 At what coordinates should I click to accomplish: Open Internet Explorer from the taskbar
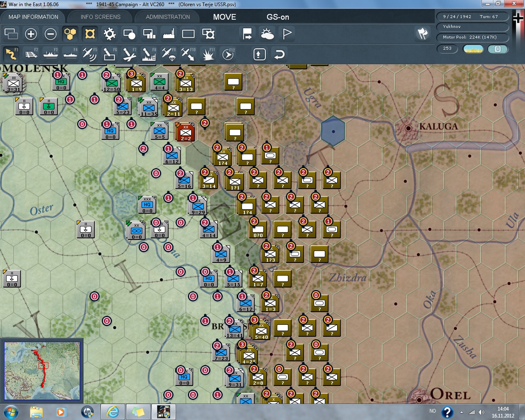(x=112, y=412)
